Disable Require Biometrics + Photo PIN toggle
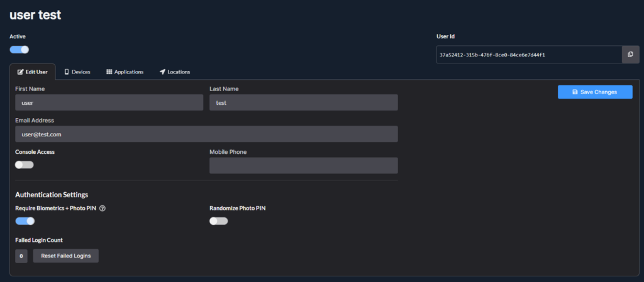The width and height of the screenshot is (644, 282). [25, 221]
